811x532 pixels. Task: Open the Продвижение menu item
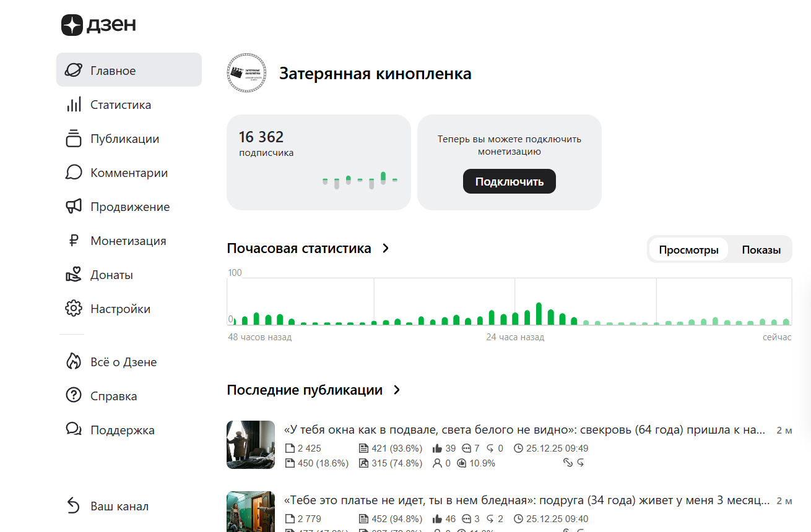click(x=129, y=207)
